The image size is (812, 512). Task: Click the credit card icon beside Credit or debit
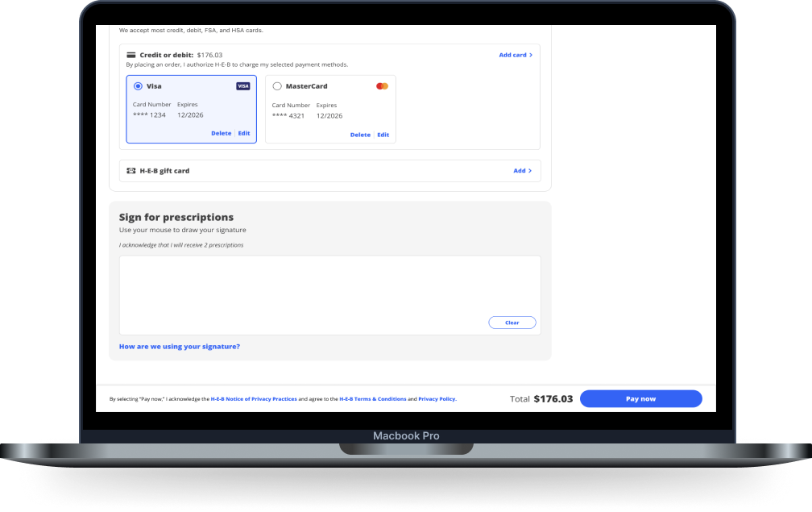pyautogui.click(x=130, y=55)
